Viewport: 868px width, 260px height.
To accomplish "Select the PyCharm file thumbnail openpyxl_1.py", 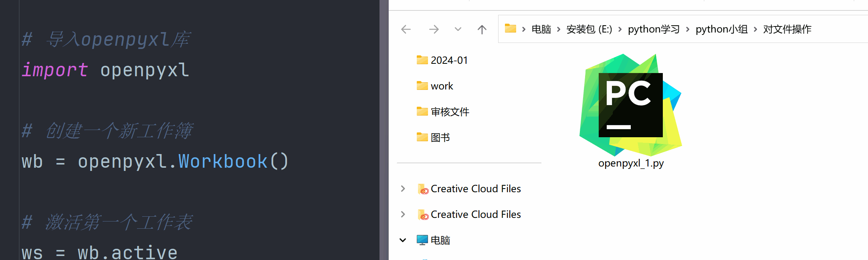I will [631, 105].
